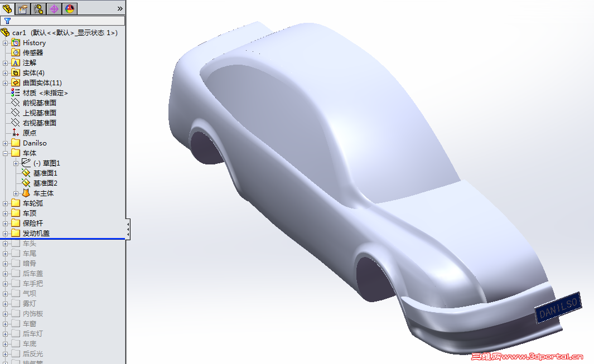Expand the History tree node
The height and width of the screenshot is (364, 594).
click(x=4, y=42)
